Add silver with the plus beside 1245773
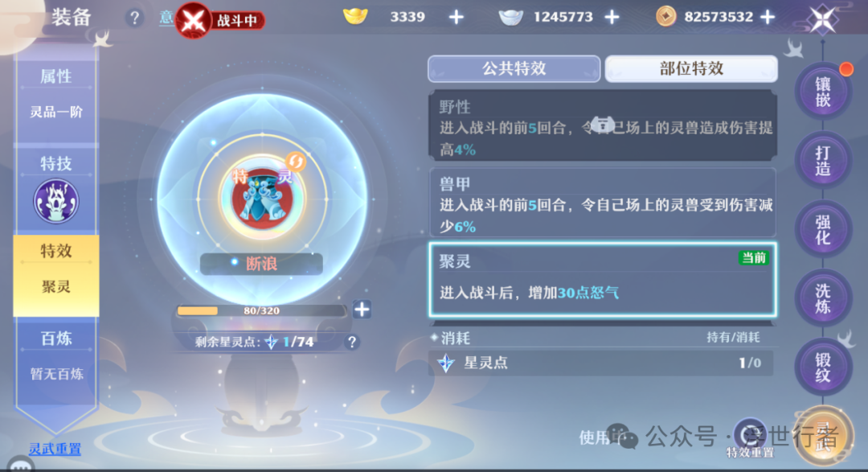Image resolution: width=868 pixels, height=472 pixels. [612, 17]
